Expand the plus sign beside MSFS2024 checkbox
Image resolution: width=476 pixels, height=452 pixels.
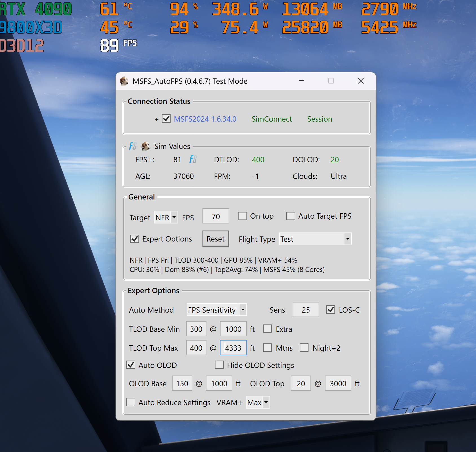pos(157,119)
